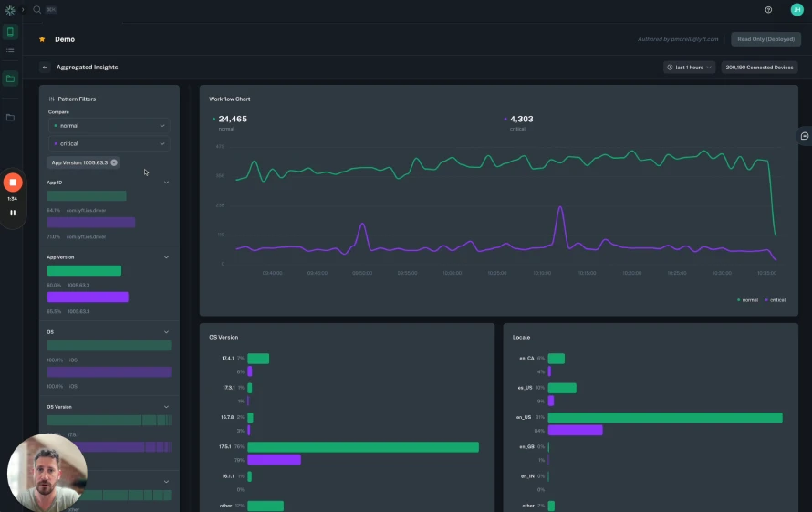Select the green App Version 1005.63.3 bar
Image resolution: width=812 pixels, height=512 pixels.
point(84,270)
